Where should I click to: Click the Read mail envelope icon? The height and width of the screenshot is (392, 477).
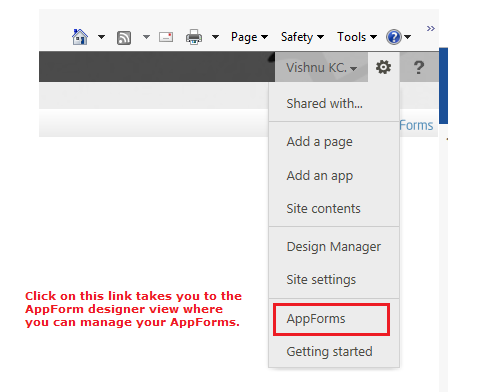click(x=166, y=37)
